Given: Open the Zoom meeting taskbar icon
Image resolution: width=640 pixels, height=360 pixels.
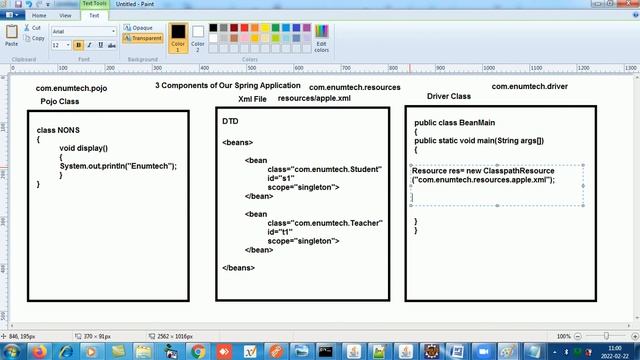Looking at the screenshot, I should [x=483, y=351].
